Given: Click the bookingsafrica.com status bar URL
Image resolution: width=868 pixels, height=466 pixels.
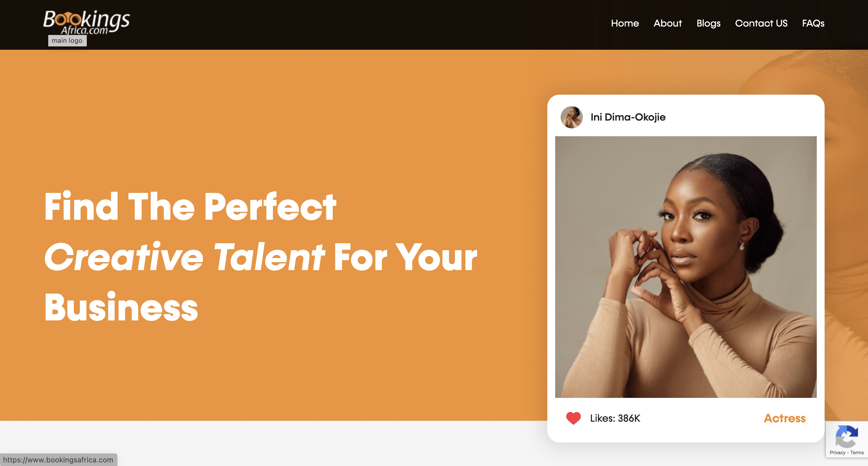Looking at the screenshot, I should [58, 460].
